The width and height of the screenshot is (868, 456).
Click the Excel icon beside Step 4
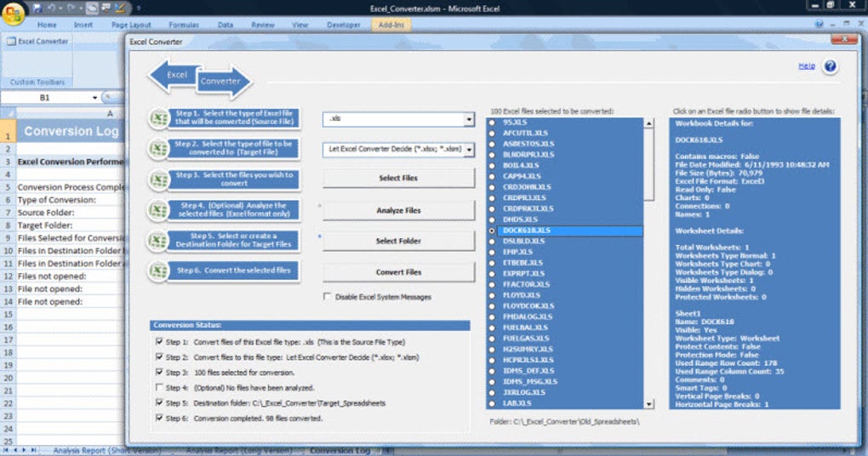[159, 210]
